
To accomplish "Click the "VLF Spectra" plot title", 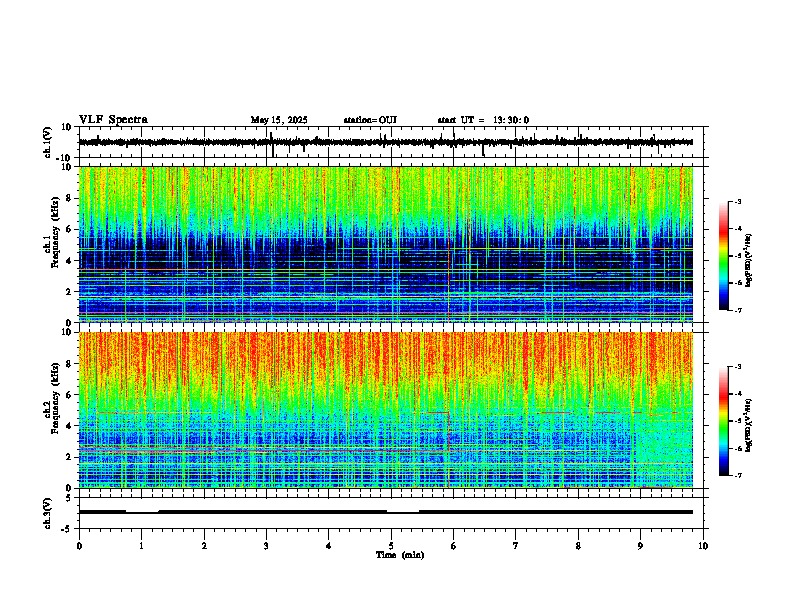I will (x=113, y=120).
